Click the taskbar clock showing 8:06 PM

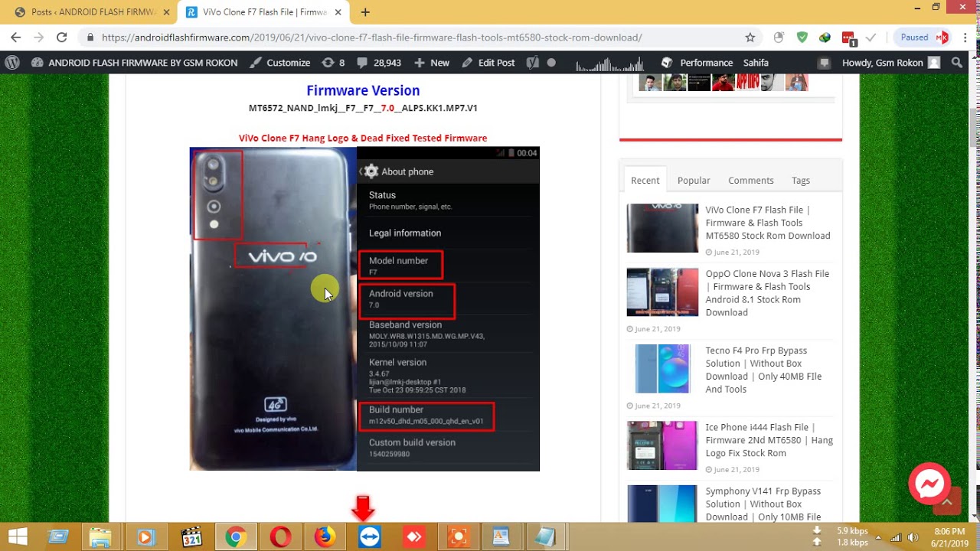coord(949,537)
